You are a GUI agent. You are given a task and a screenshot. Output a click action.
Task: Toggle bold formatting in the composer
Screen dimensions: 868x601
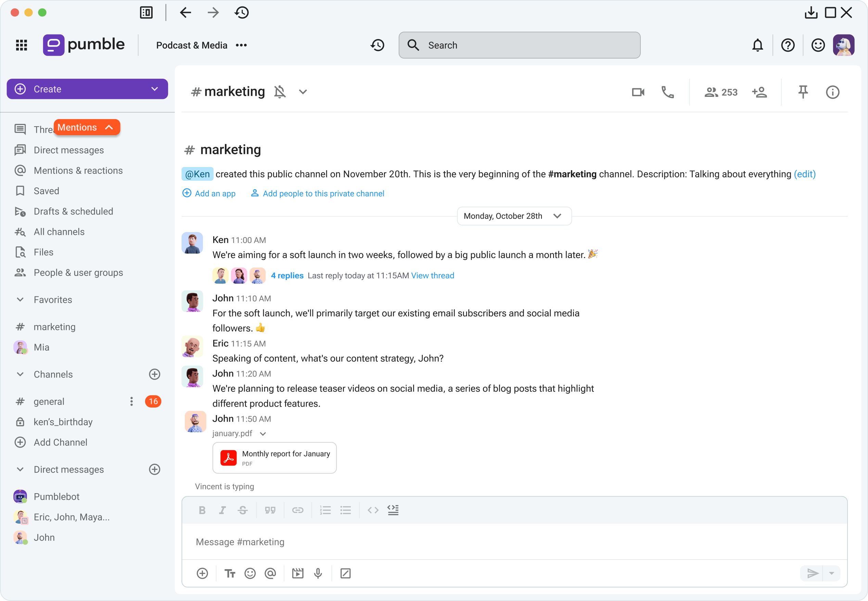point(202,510)
